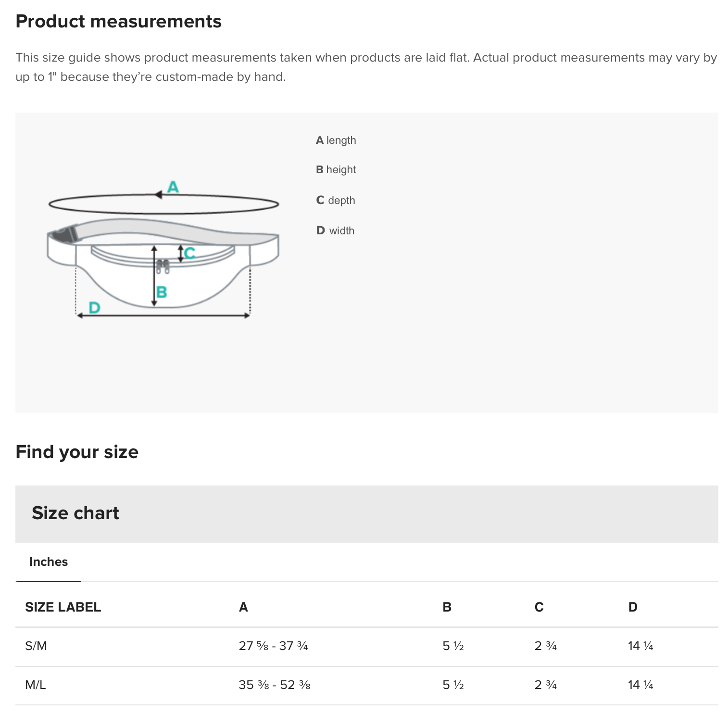Click the teal letter C on diagram
Viewport: 728px width, 715px height.
[190, 253]
